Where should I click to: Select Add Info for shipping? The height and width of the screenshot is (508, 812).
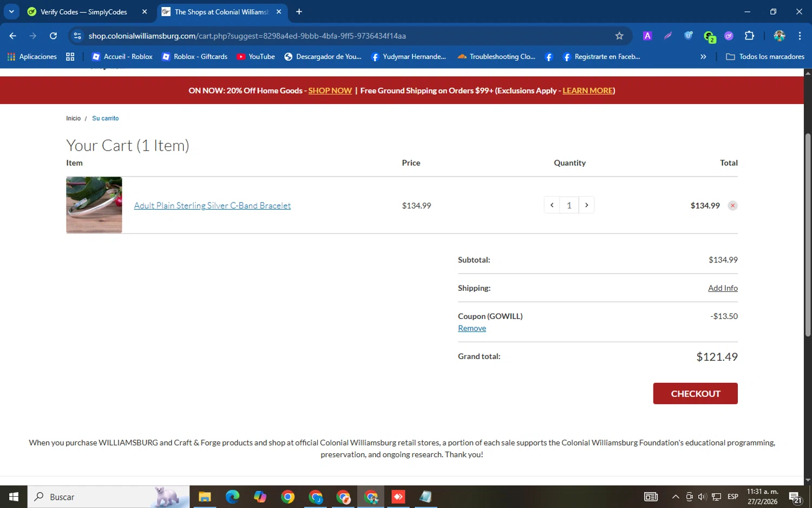tap(723, 288)
